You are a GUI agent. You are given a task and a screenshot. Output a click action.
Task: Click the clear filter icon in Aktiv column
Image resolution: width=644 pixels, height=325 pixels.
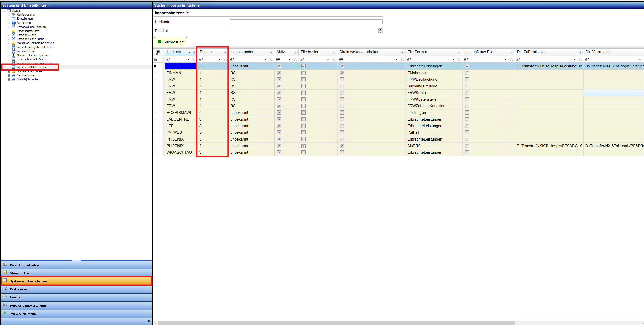point(295,59)
